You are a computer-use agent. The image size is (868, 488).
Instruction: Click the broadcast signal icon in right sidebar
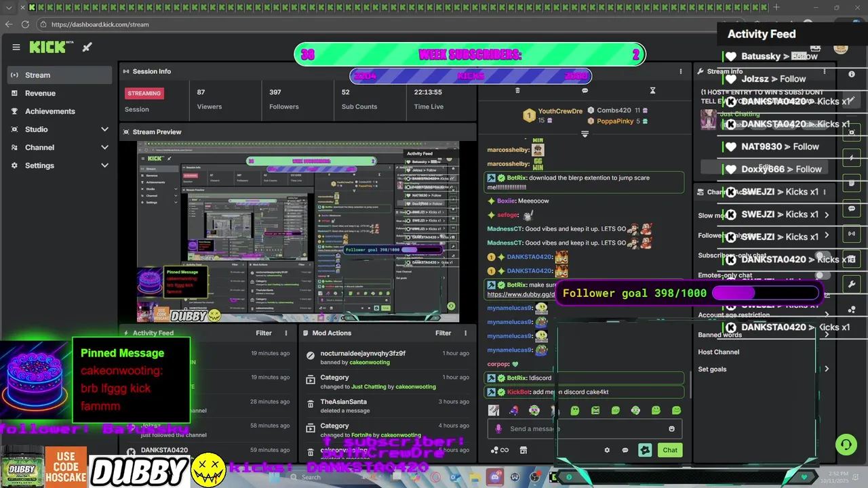tap(852, 234)
